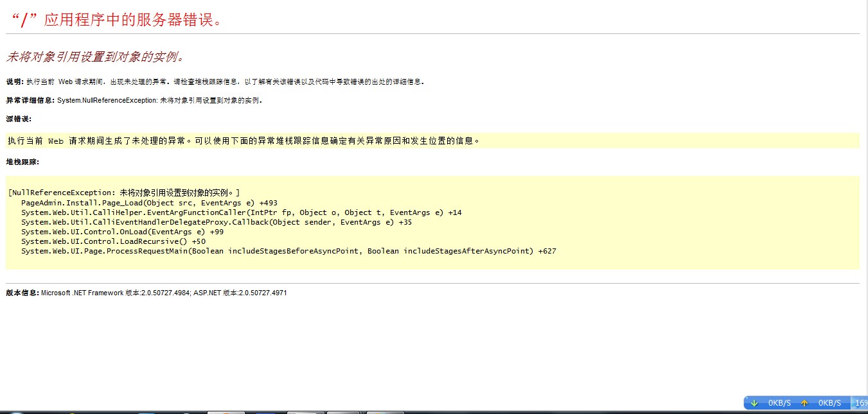Click the bold "异常详细信息:" label
Image resolution: width=868 pixels, height=414 pixels.
[31, 100]
